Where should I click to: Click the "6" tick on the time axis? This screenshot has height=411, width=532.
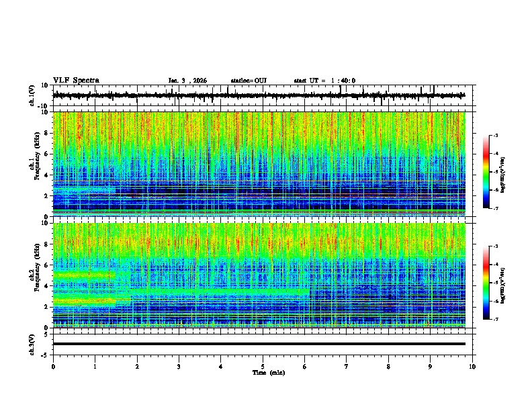305,367
